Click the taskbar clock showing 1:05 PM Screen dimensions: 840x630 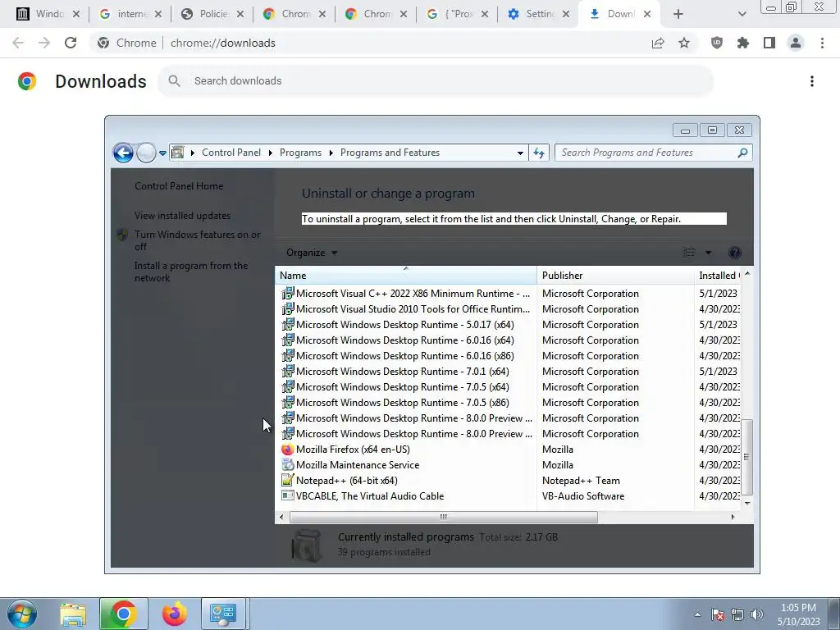[798, 614]
